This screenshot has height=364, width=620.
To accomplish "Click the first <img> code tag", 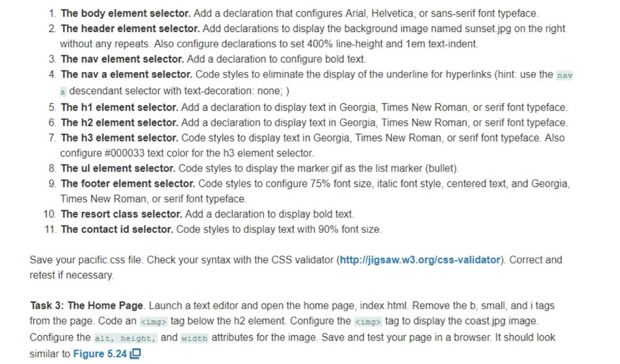I will point(154,322).
